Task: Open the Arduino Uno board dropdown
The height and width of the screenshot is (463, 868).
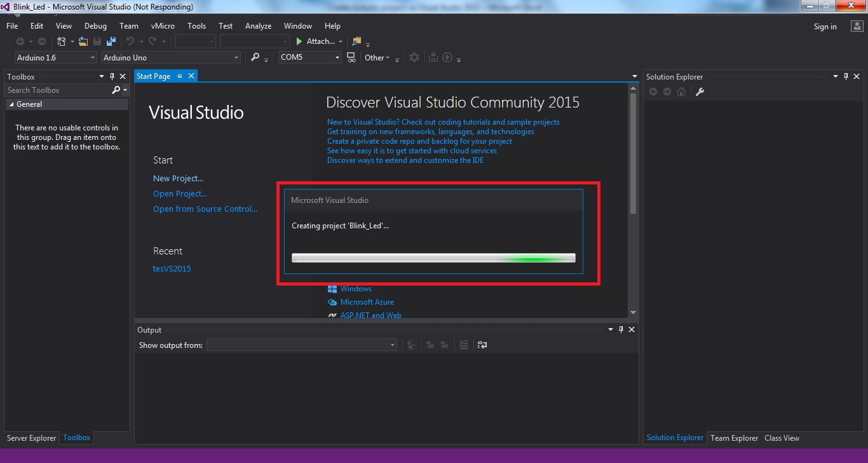Action: click(x=236, y=57)
